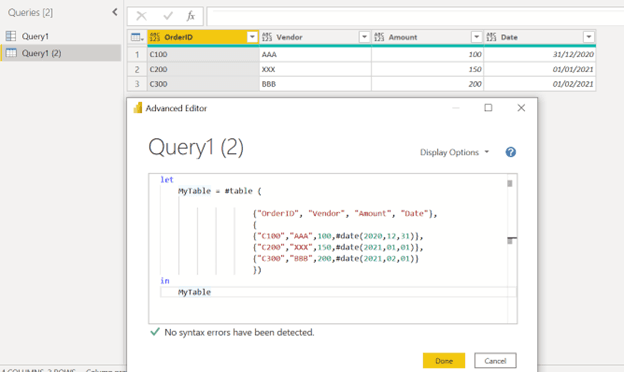Click the Query1 table icon
The width and height of the screenshot is (624, 372).
tap(11, 36)
